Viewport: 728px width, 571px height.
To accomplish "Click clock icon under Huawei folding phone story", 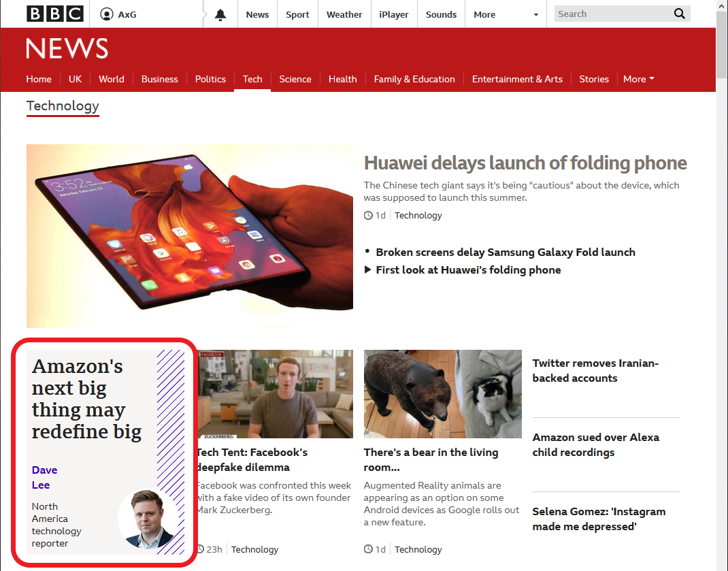I will click(368, 216).
